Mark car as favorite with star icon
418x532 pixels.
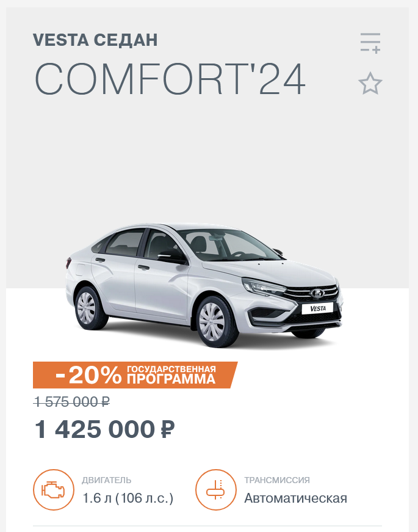point(370,84)
